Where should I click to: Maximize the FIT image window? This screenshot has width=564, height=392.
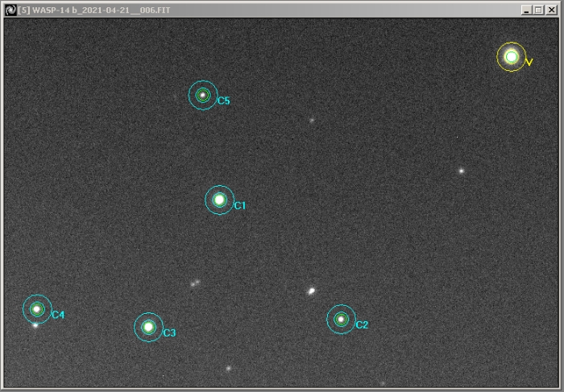pos(538,10)
